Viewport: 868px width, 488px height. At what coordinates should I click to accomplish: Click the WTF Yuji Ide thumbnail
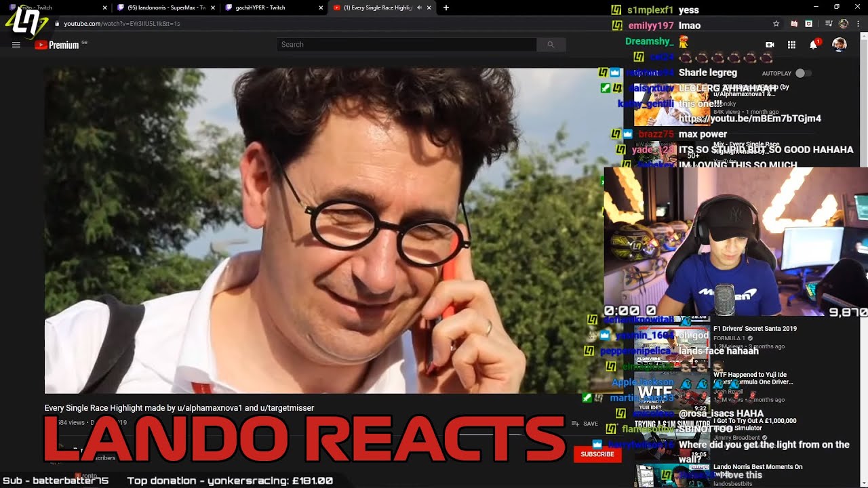671,391
